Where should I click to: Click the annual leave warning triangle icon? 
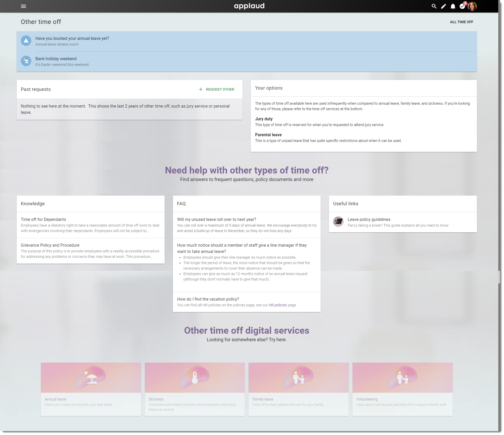[x=26, y=41]
